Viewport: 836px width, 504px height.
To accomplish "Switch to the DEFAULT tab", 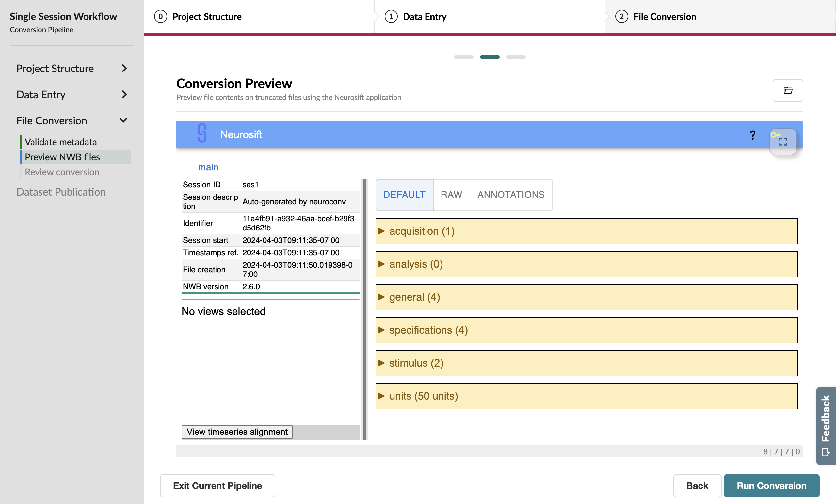I will click(x=404, y=194).
